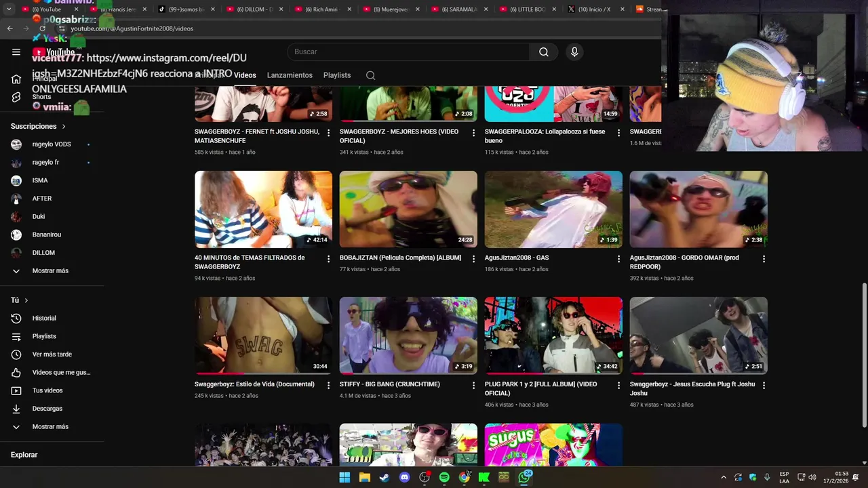Switch to DILLOM browser tab
Image resolution: width=868 pixels, height=488 pixels.
[253, 9]
